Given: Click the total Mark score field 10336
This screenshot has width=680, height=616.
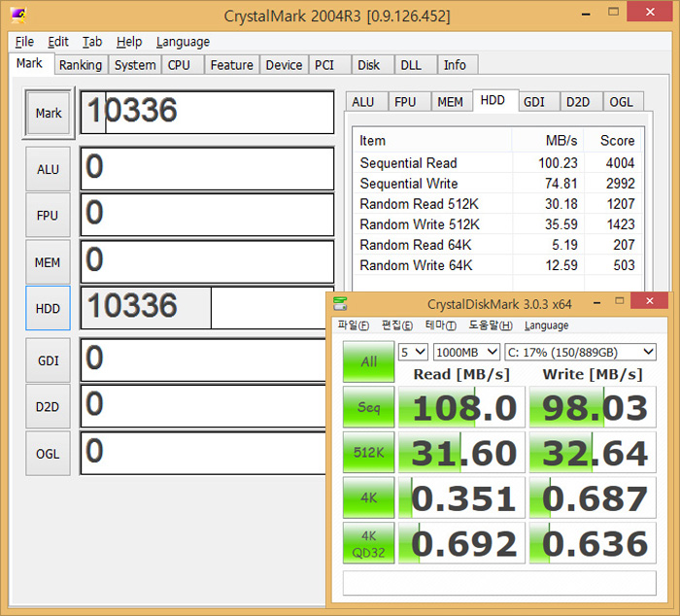Looking at the screenshot, I should point(207,113).
